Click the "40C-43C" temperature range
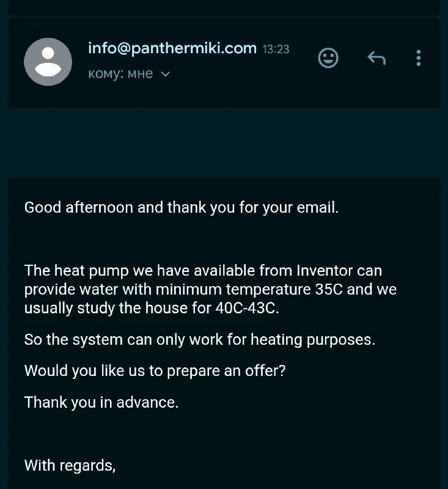The image size is (448, 489). pos(247,308)
